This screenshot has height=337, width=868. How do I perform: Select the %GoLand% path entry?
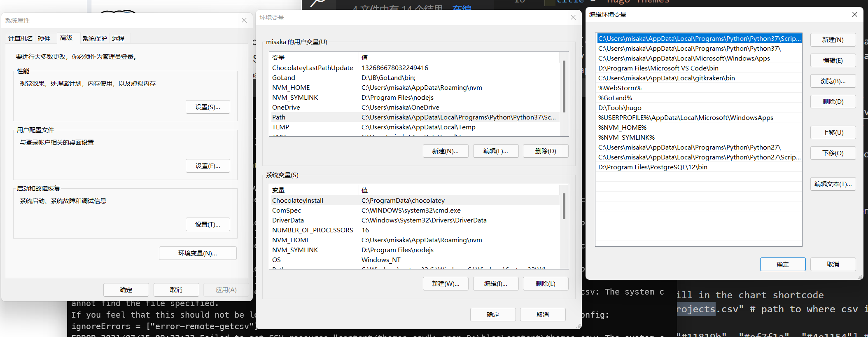click(x=699, y=98)
